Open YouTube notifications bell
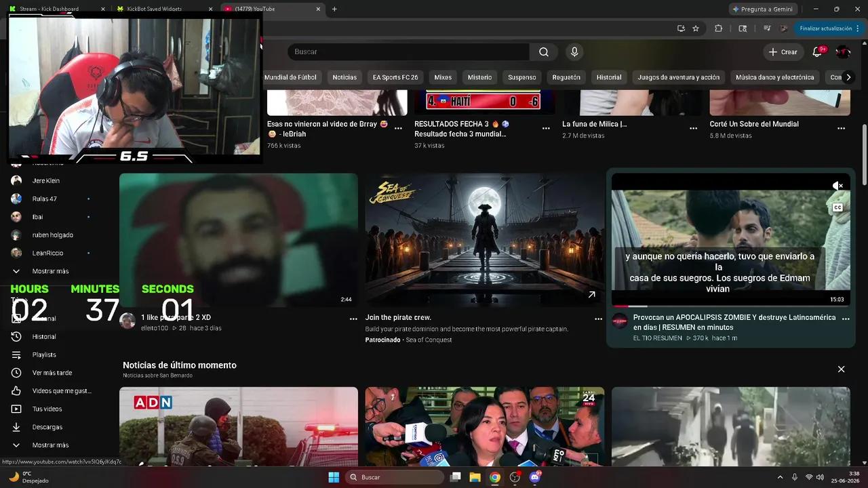 point(817,52)
